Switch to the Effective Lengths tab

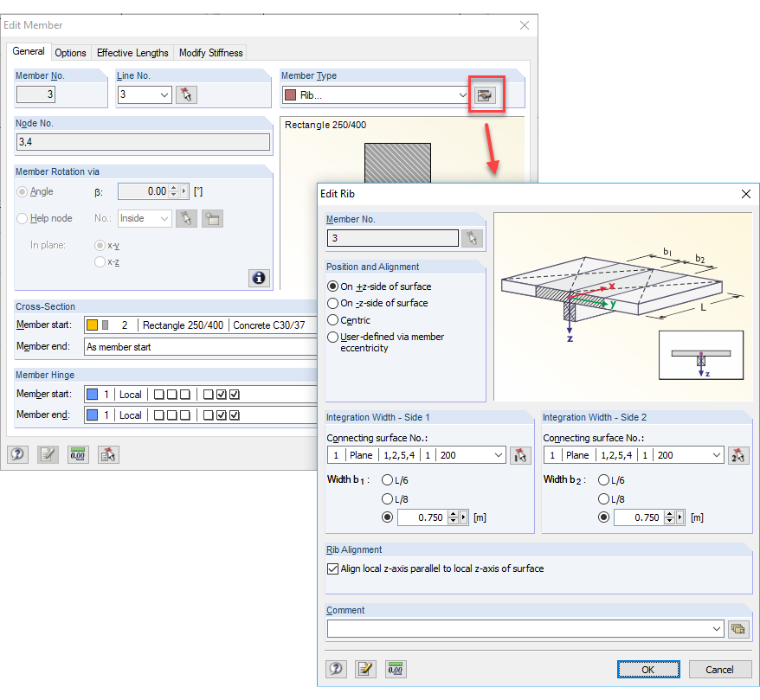click(132, 53)
